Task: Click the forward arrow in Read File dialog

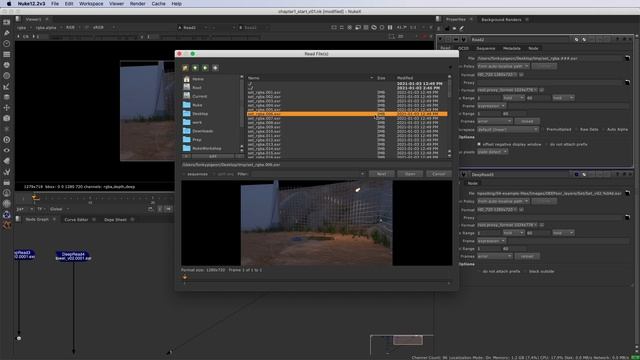Action: [x=205, y=68]
